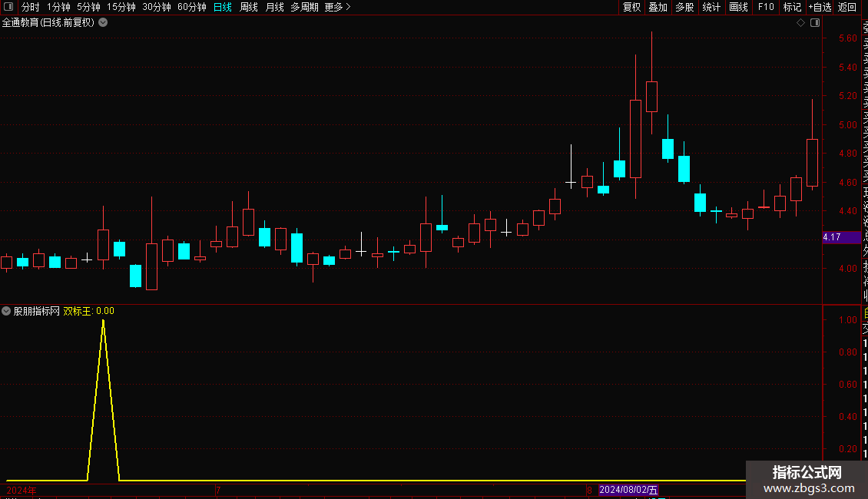This screenshot has height=499, width=868.
Task: Select the 60分钟 period tab
Action: pos(192,7)
